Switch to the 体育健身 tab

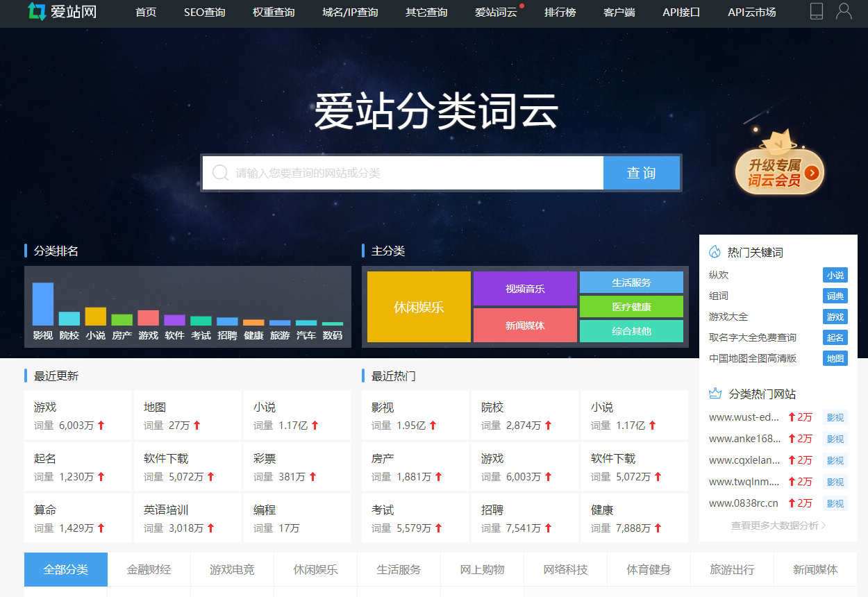[649, 569]
